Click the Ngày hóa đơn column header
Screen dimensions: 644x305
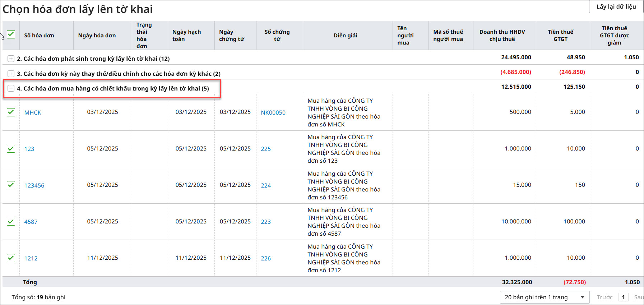97,35
